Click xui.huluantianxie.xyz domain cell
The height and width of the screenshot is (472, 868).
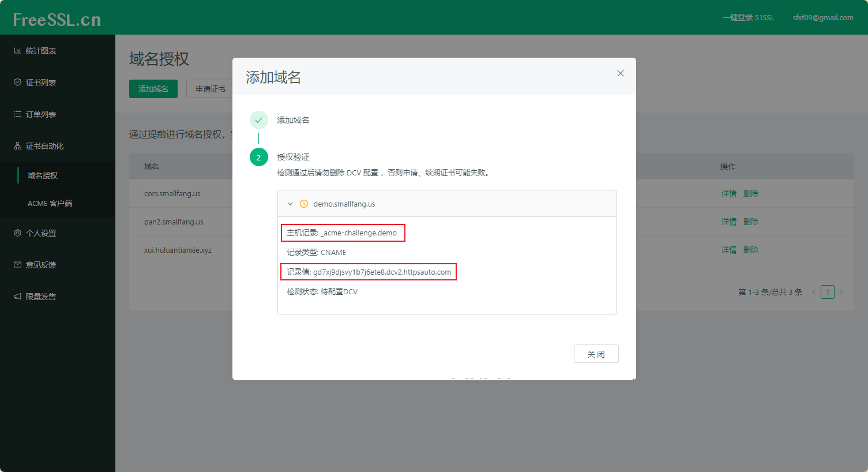[178, 250]
